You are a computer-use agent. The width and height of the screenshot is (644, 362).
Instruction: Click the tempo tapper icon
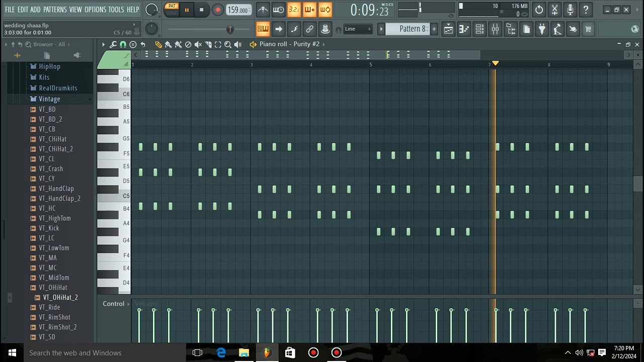[x=557, y=29]
